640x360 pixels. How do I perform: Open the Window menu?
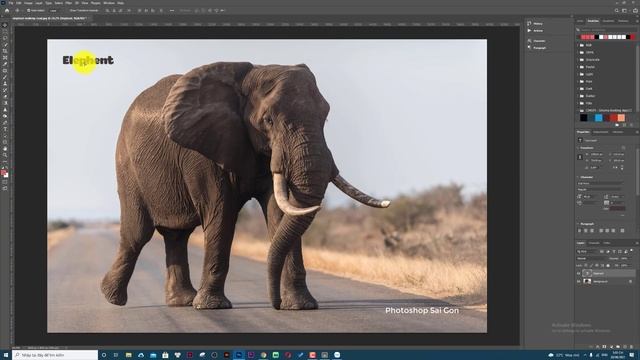pyautogui.click(x=109, y=3)
